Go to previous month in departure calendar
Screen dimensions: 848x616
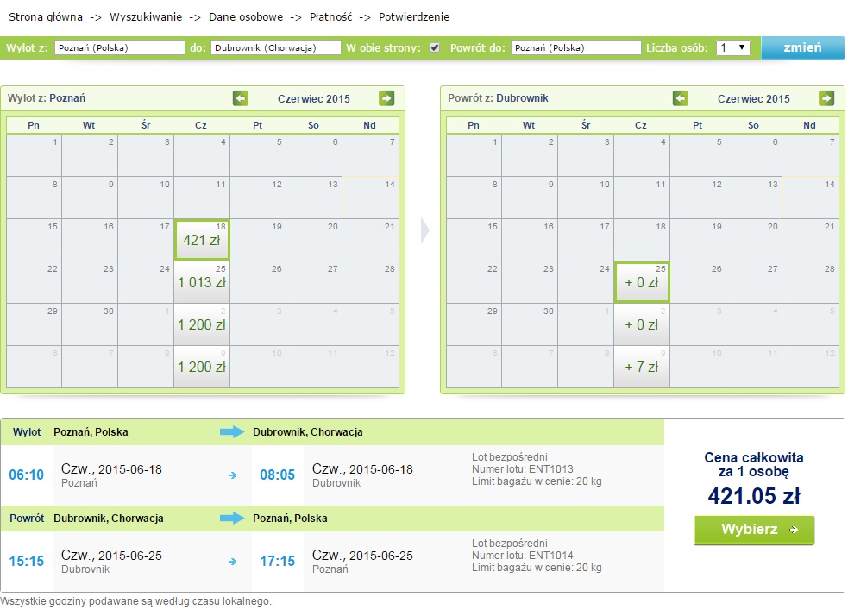(241, 98)
